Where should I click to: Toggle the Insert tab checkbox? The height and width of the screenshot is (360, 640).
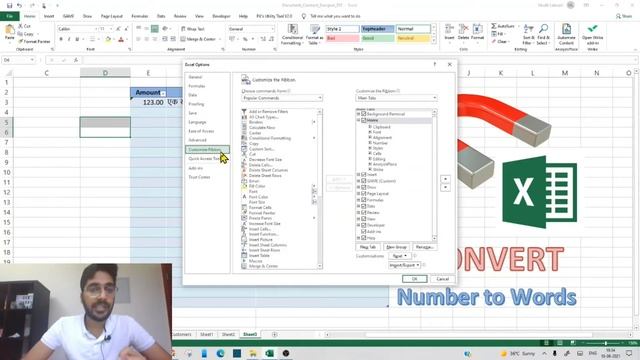364,174
